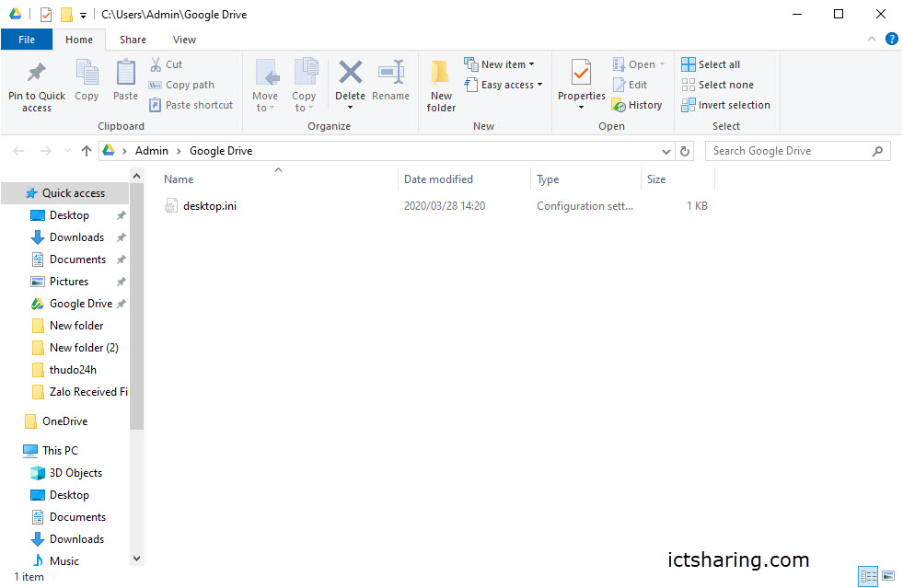This screenshot has height=588, width=903.
Task: Select OneDrive in navigation pane
Action: click(64, 421)
